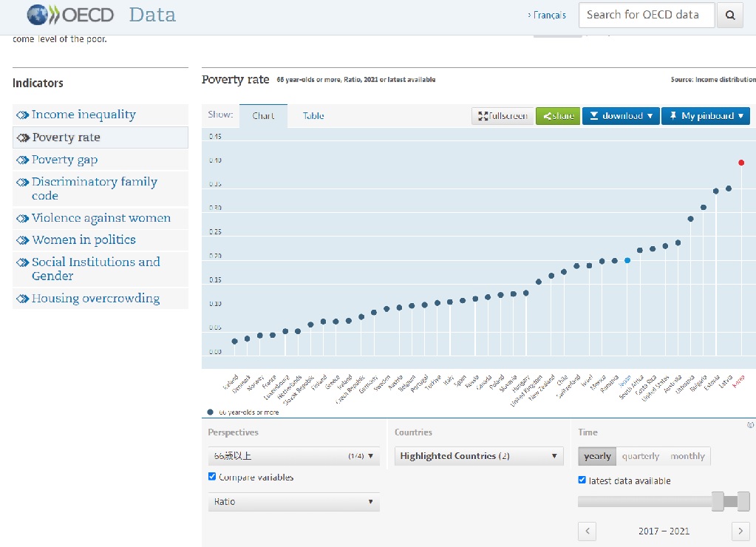The width and height of the screenshot is (756, 547).
Task: Go to previous time period arrow
Action: [587, 531]
